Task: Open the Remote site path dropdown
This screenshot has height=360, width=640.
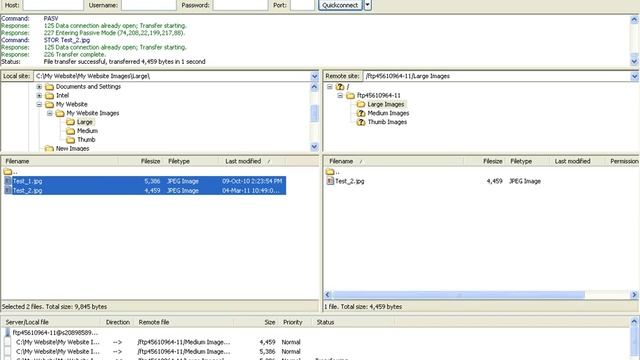Action: (x=634, y=76)
